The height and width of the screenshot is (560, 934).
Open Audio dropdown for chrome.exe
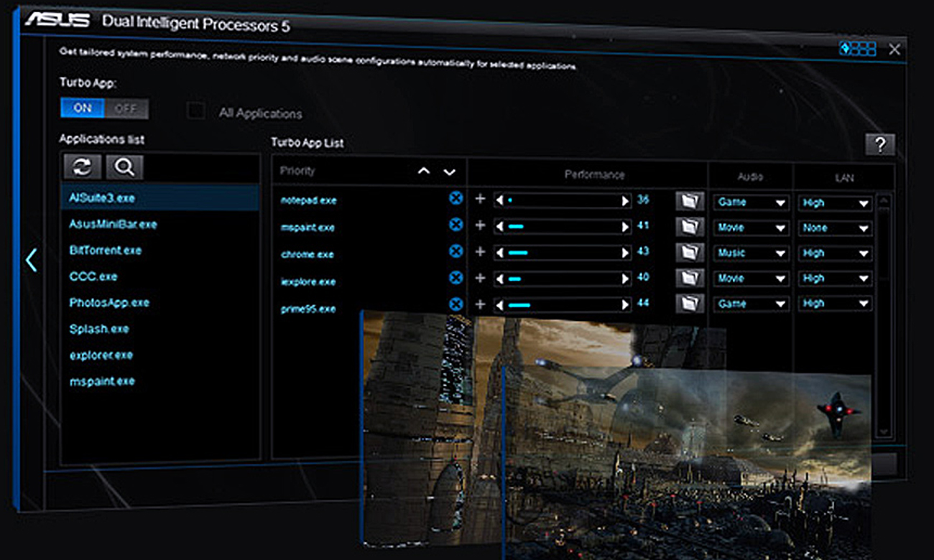tap(751, 253)
